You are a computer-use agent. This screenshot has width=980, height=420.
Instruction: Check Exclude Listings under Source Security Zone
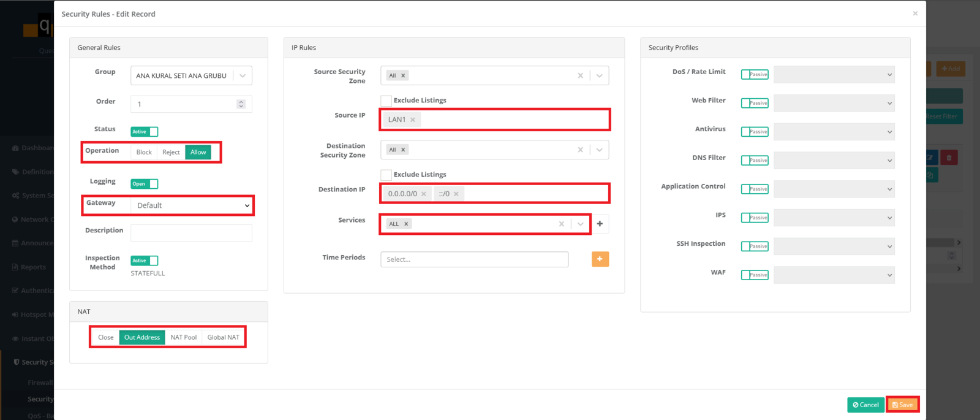click(x=386, y=101)
